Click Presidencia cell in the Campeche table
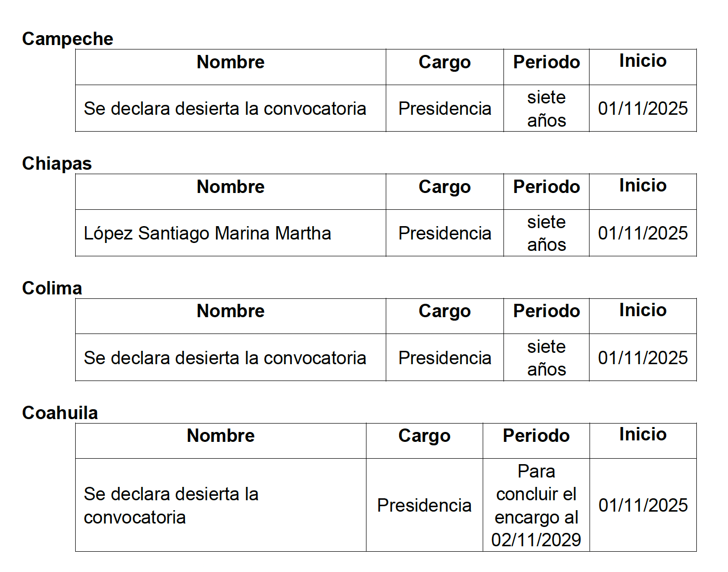Screen dimensions: 728x572 [x=445, y=108]
